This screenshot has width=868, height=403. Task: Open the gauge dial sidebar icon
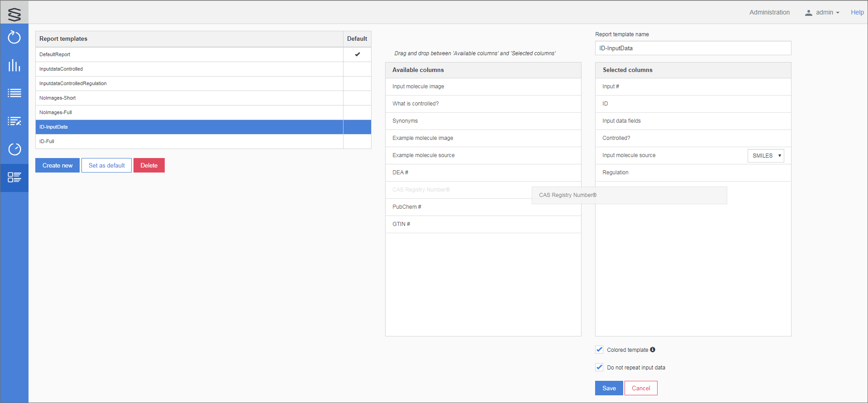14,149
